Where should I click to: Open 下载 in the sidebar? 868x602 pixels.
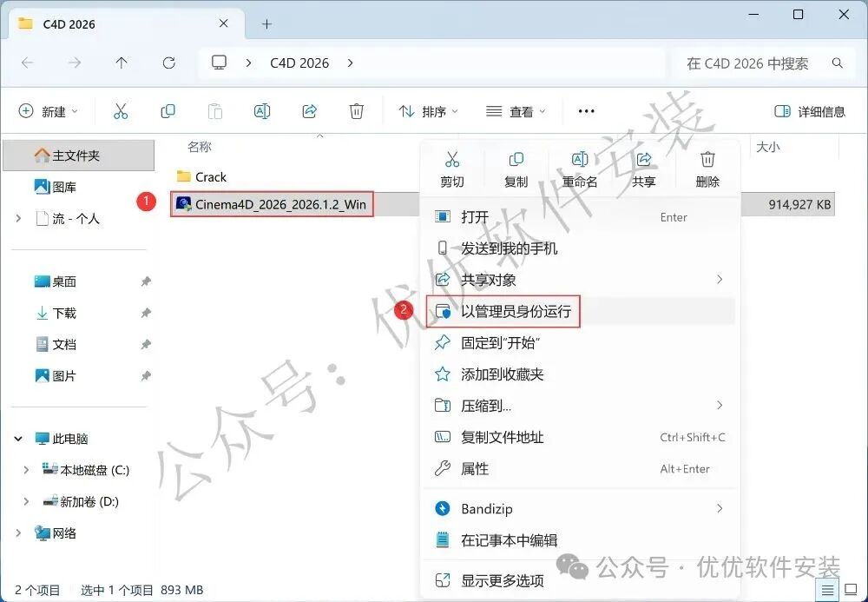[x=56, y=313]
